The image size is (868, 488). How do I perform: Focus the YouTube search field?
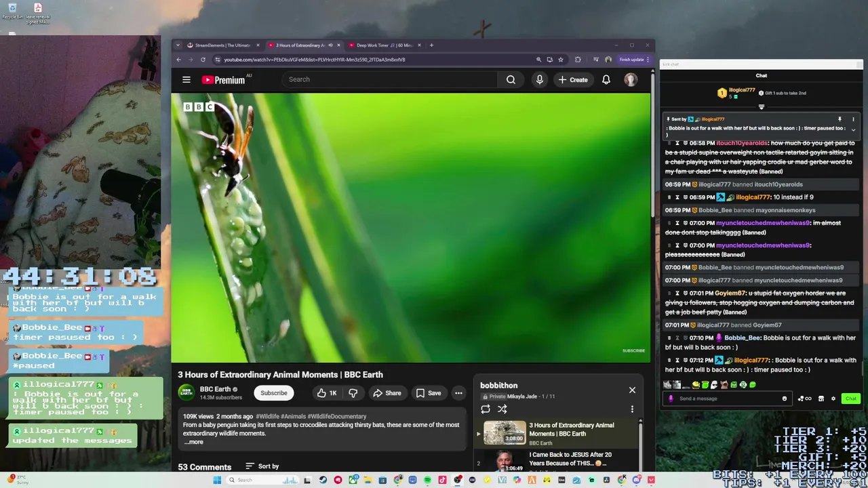click(390, 79)
